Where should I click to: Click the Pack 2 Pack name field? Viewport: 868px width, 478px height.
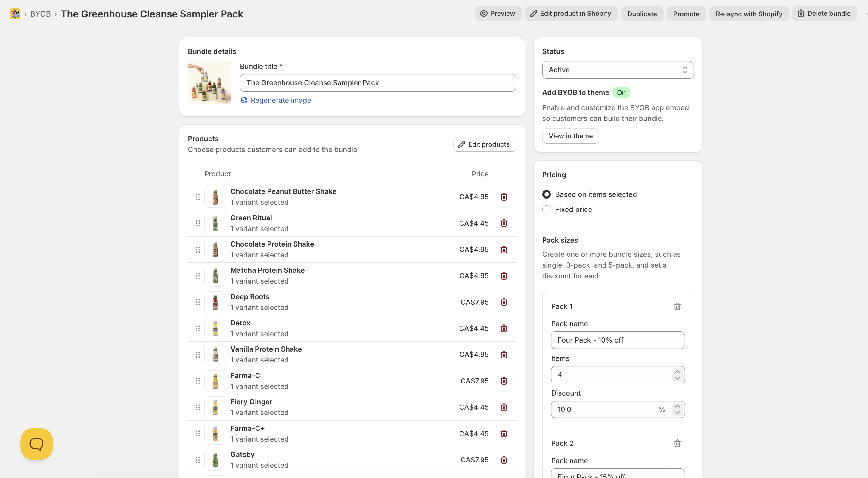[618, 473]
